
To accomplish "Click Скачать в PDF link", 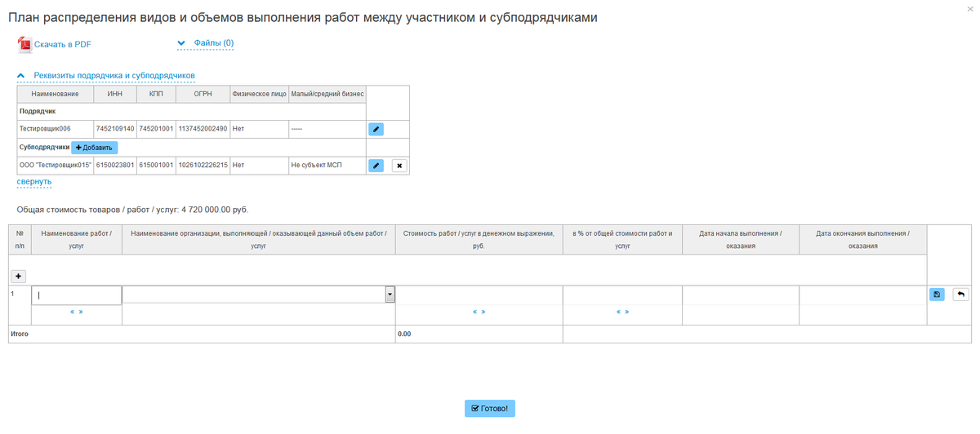I will 63,44.
